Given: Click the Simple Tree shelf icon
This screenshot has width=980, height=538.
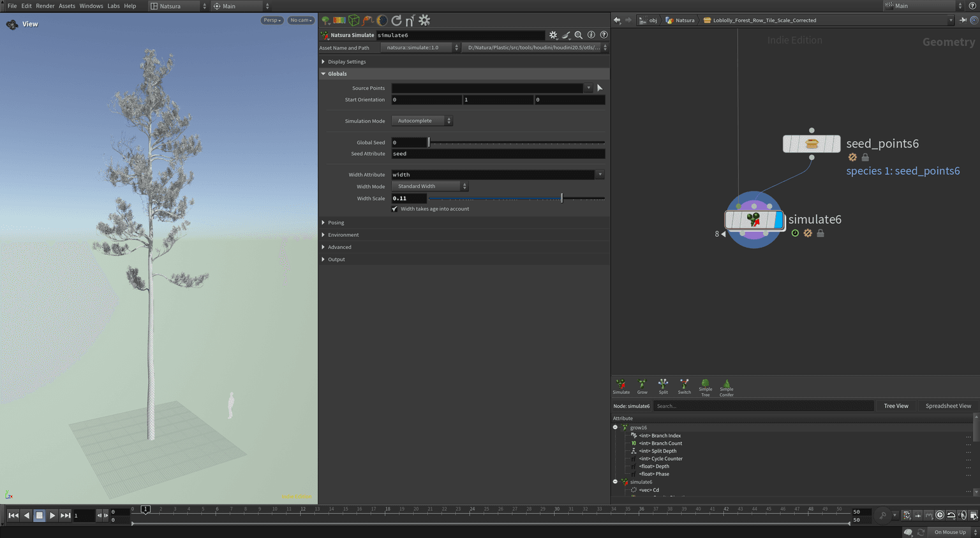Looking at the screenshot, I should 705,387.
